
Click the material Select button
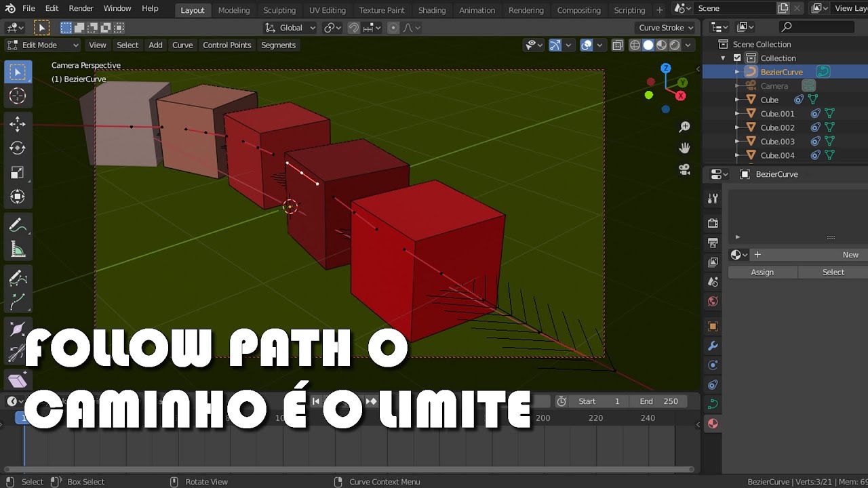(x=833, y=272)
